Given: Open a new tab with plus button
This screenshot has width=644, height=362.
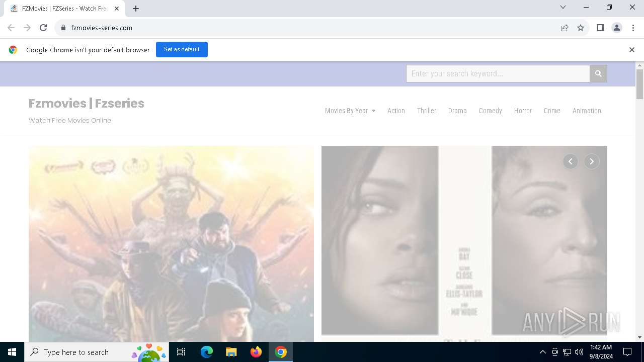Looking at the screenshot, I should (136, 9).
